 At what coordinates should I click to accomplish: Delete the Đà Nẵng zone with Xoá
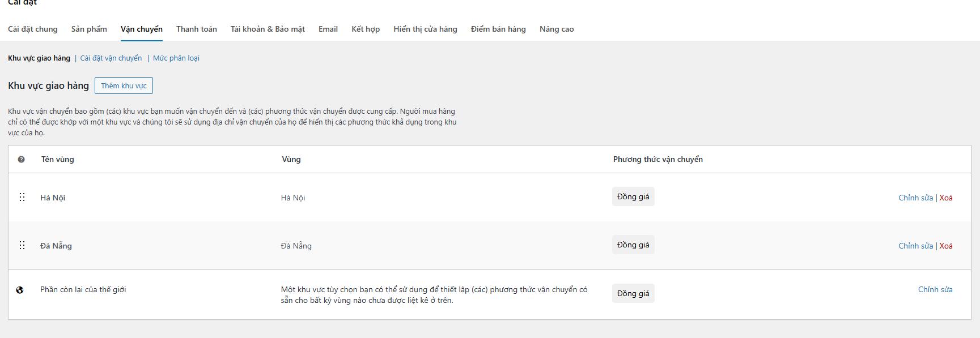pos(946,246)
